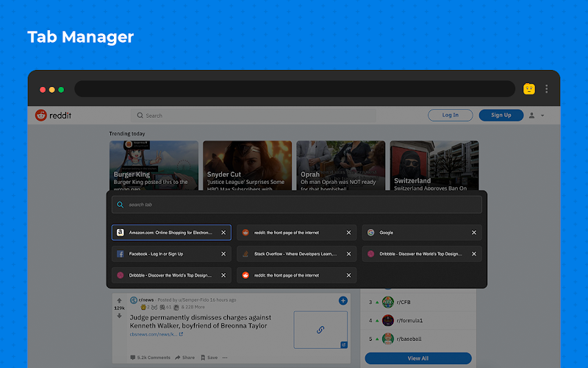Click the View All communities button
Viewport: 588px width, 368px height.
[x=418, y=358]
